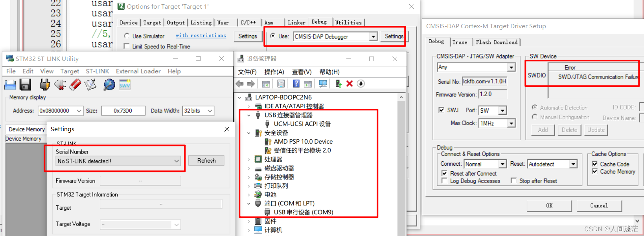Viewport: 644px width, 236px height.
Task: Click the Forward arrow in Device Manager toolbar
Action: click(x=251, y=84)
